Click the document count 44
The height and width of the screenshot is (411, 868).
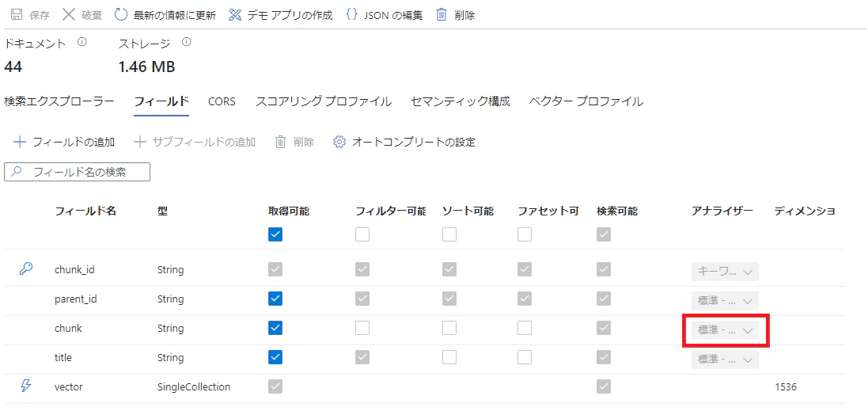pyautogui.click(x=13, y=67)
